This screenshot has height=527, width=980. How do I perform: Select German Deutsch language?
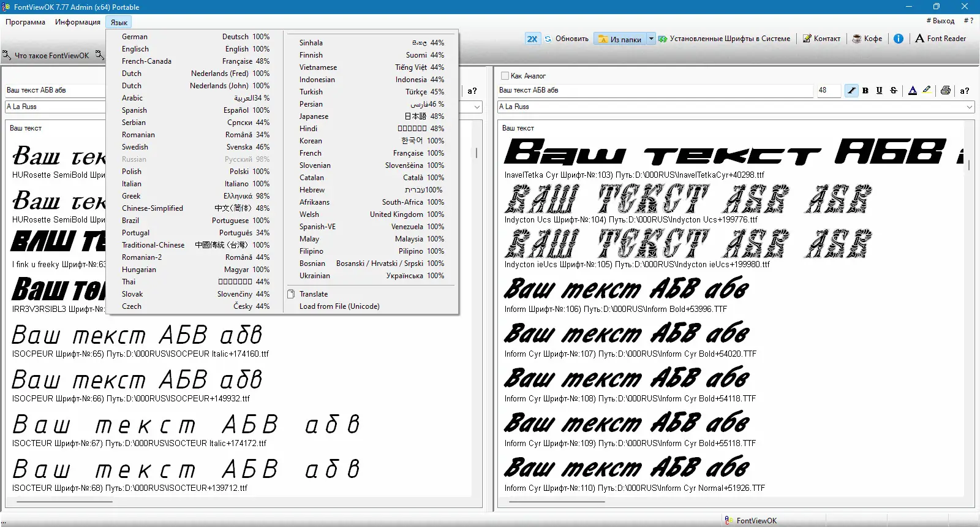pos(195,37)
